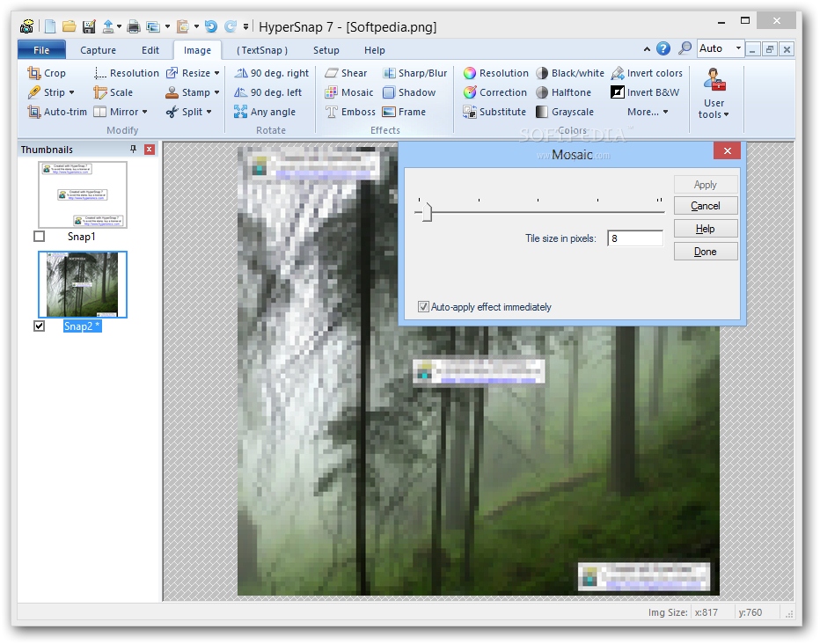Viewport: 820px width, 644px height.
Task: Rotate image 90 deg. right
Action: (271, 73)
